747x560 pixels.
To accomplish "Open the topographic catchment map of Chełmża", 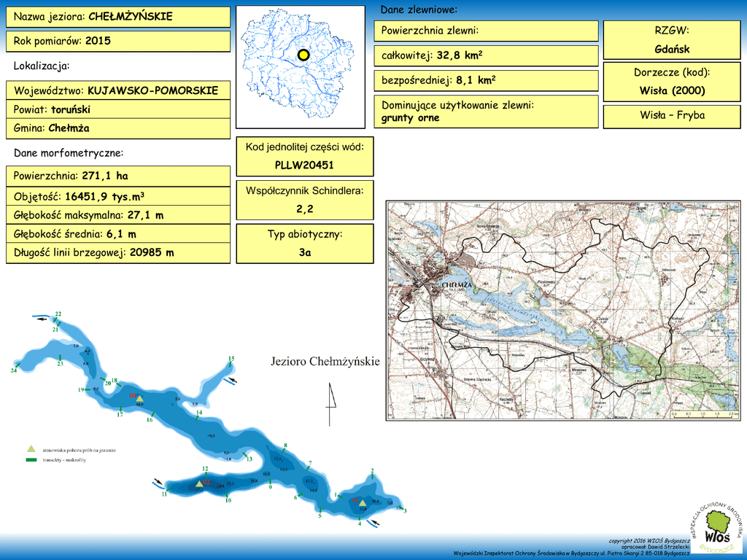I will 563,311.
